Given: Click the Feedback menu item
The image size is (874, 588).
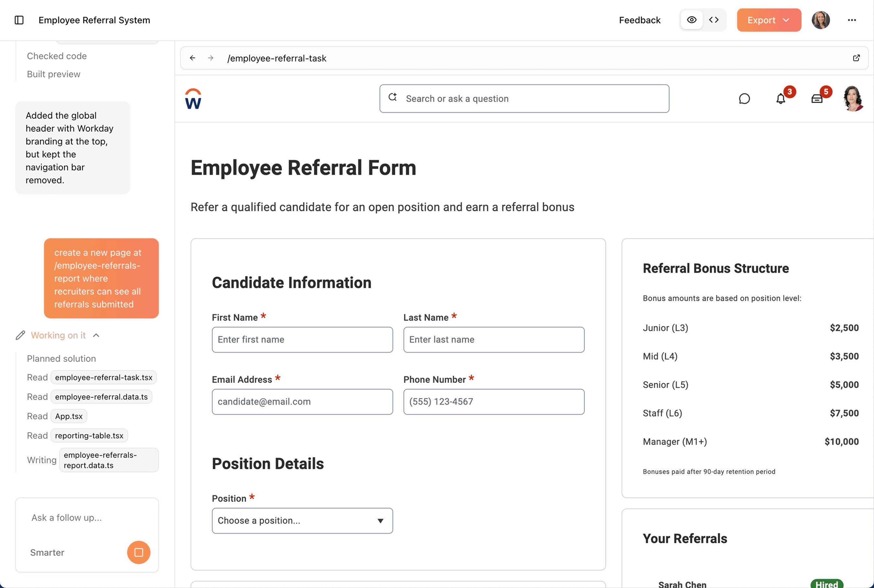Looking at the screenshot, I should point(639,20).
